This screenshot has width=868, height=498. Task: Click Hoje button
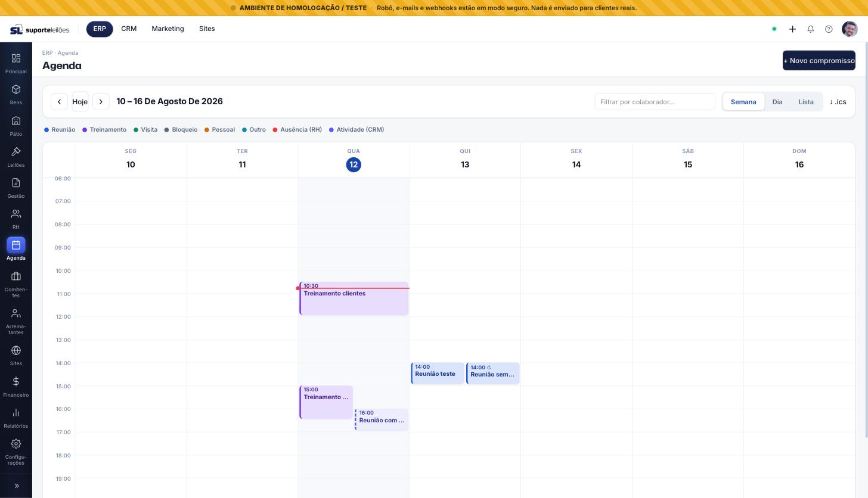click(80, 102)
